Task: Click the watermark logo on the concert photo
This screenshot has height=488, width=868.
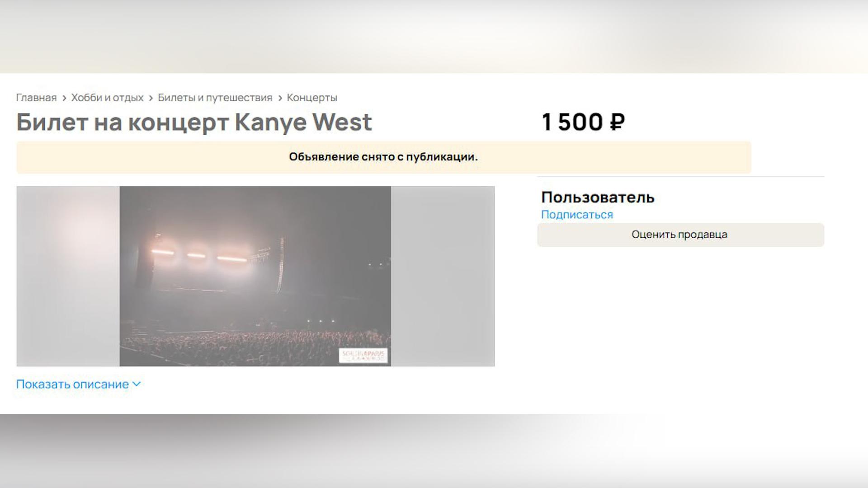Action: 363,355
